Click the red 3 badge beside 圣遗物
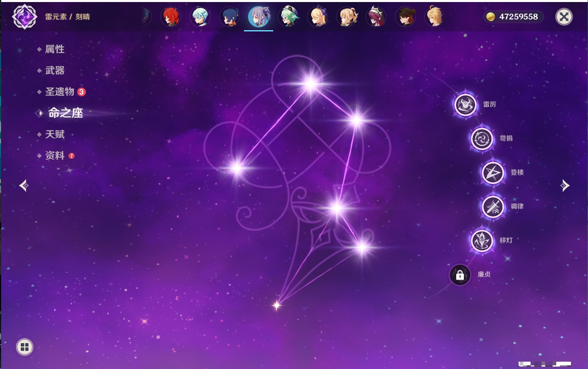588x369 pixels. [81, 92]
